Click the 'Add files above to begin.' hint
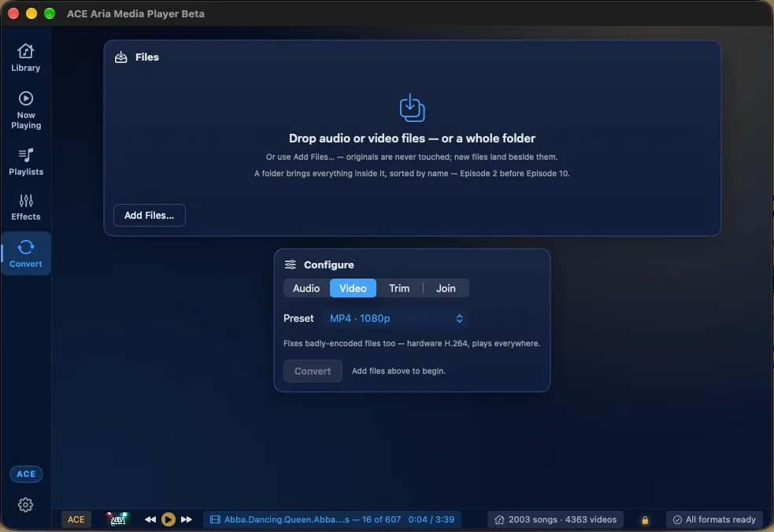The image size is (774, 532). click(x=399, y=371)
